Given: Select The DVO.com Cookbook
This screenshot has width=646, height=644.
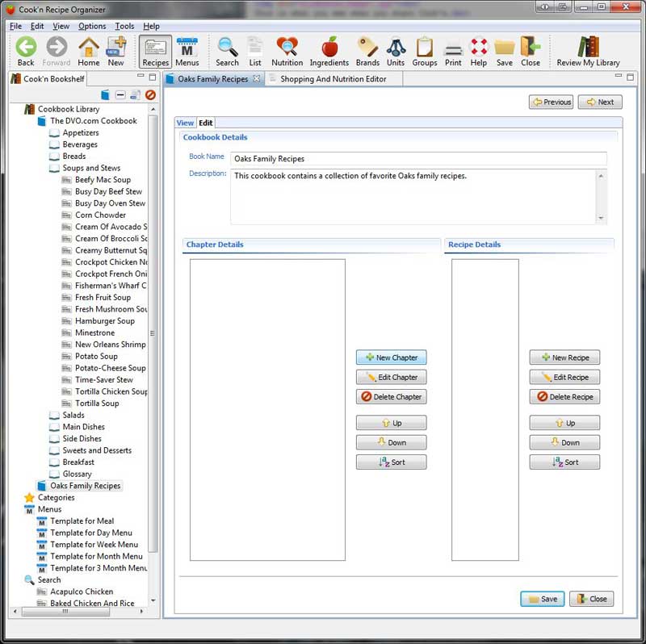Looking at the screenshot, I should pos(94,121).
